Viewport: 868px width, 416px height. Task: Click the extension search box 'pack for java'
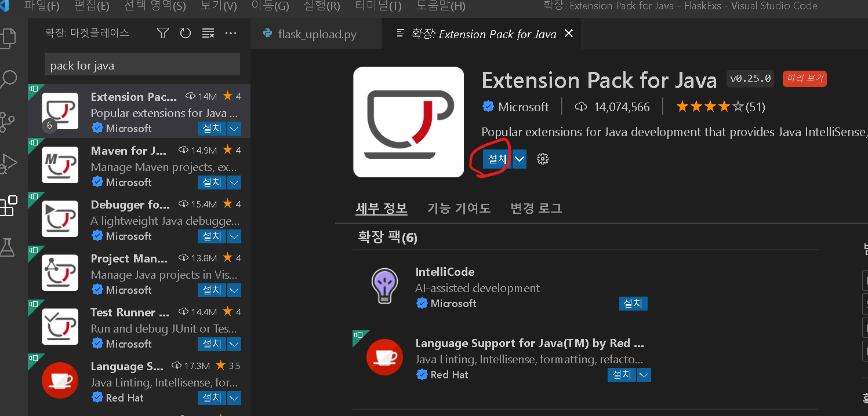click(143, 65)
